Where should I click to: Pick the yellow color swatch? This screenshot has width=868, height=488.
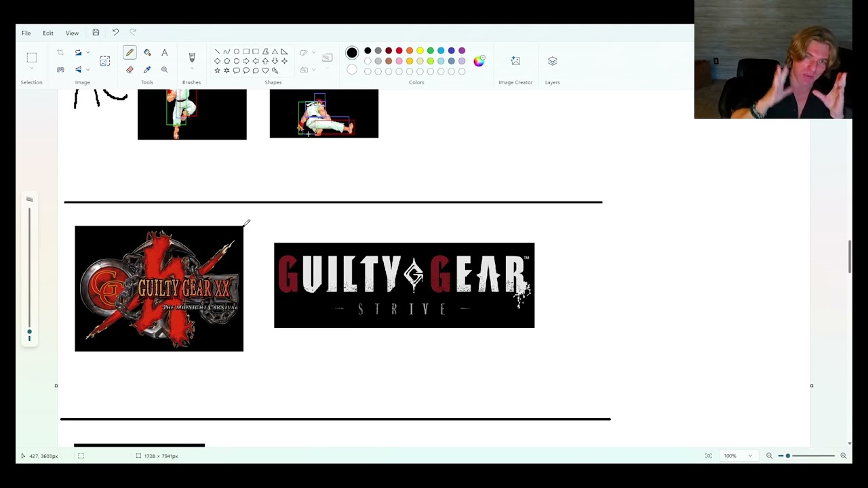pos(420,51)
